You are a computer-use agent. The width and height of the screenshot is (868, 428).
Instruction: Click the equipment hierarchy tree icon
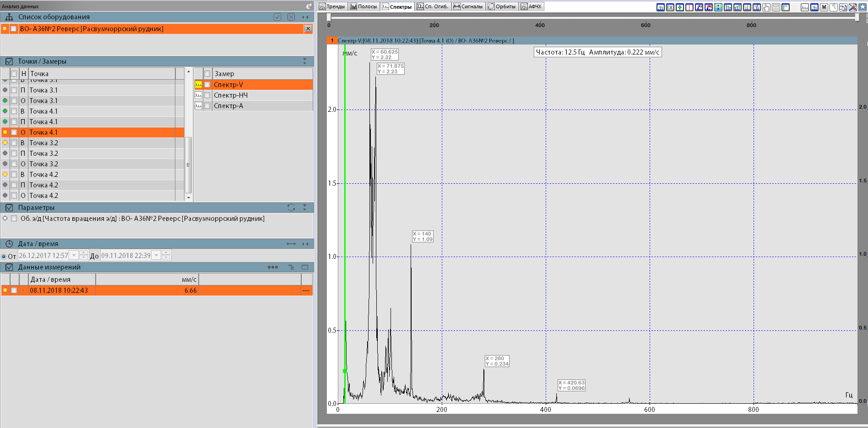[9, 17]
